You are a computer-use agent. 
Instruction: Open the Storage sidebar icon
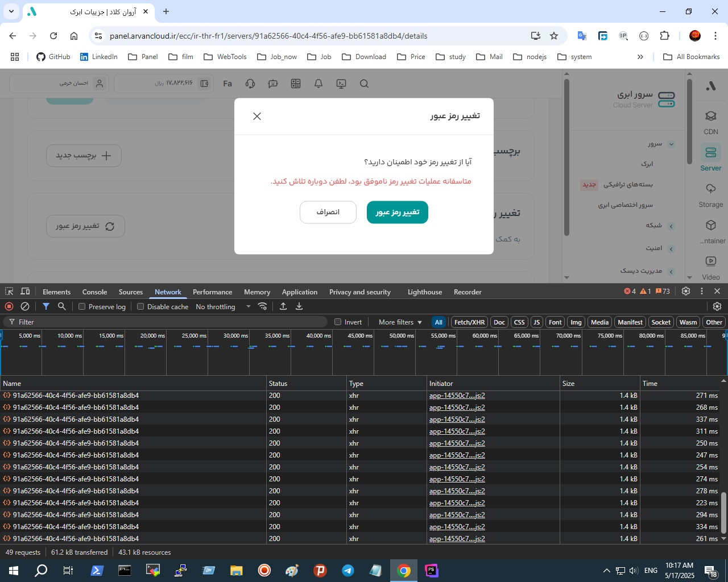[710, 195]
